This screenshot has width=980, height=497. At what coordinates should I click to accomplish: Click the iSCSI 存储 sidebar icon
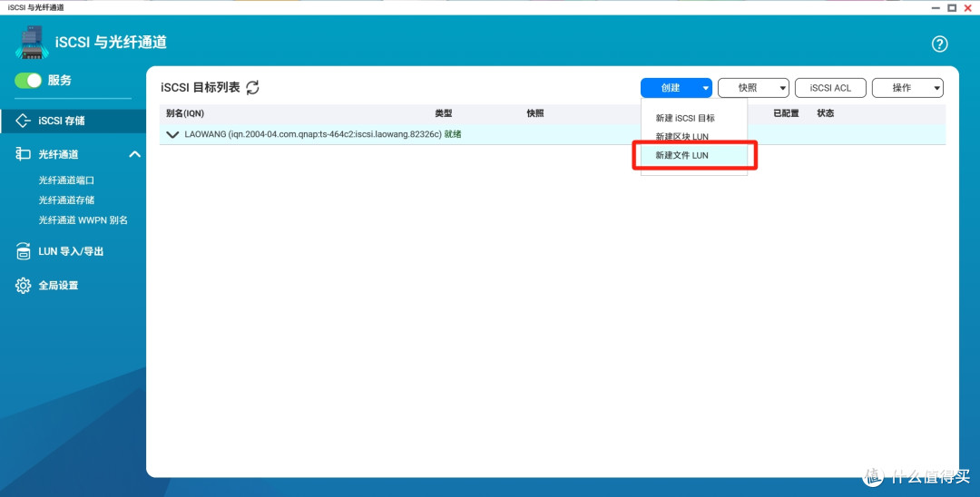23,121
